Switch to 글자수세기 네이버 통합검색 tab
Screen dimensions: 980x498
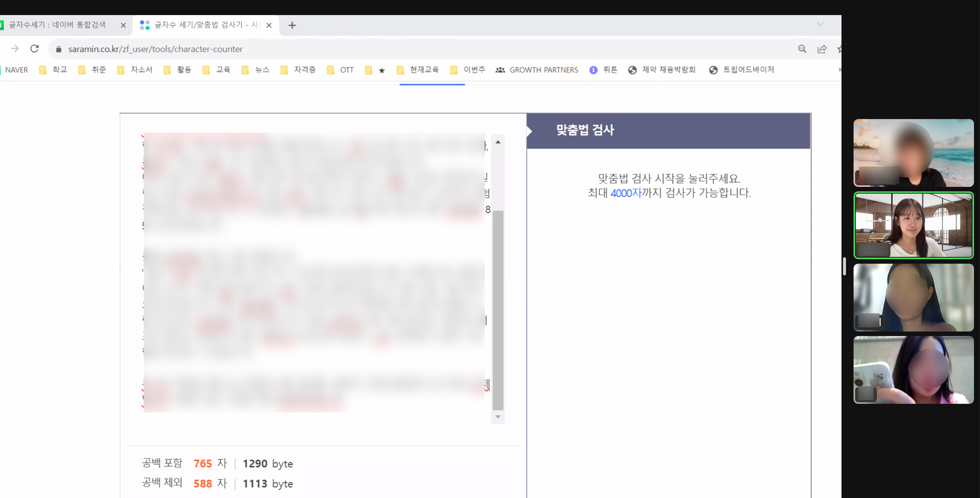57,25
